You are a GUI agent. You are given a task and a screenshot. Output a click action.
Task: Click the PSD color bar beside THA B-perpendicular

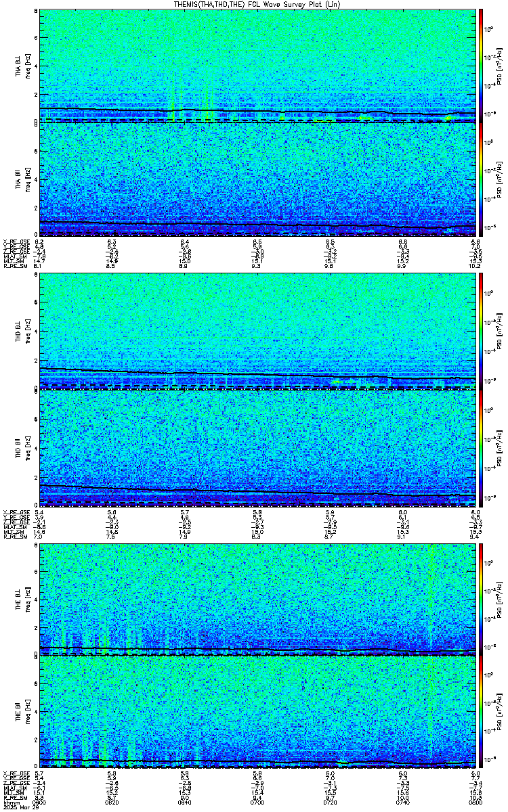(x=481, y=66)
